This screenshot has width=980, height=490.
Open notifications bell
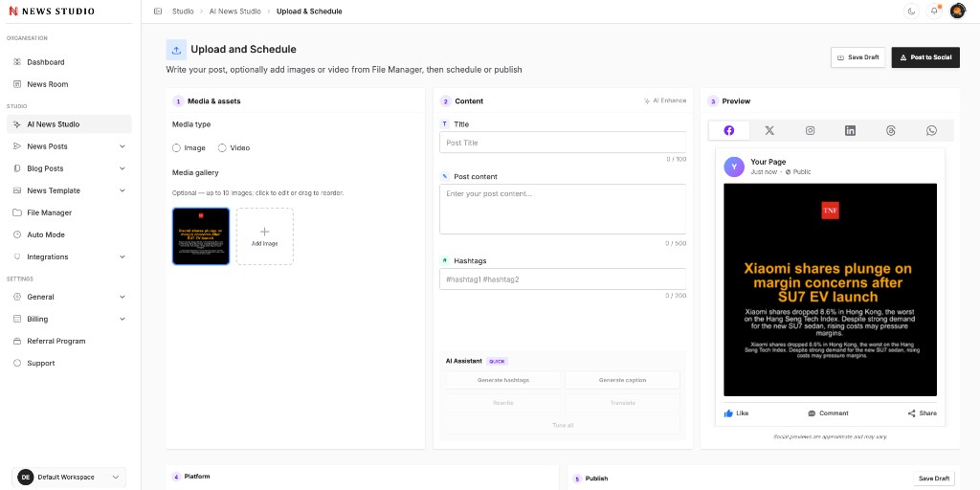(934, 11)
